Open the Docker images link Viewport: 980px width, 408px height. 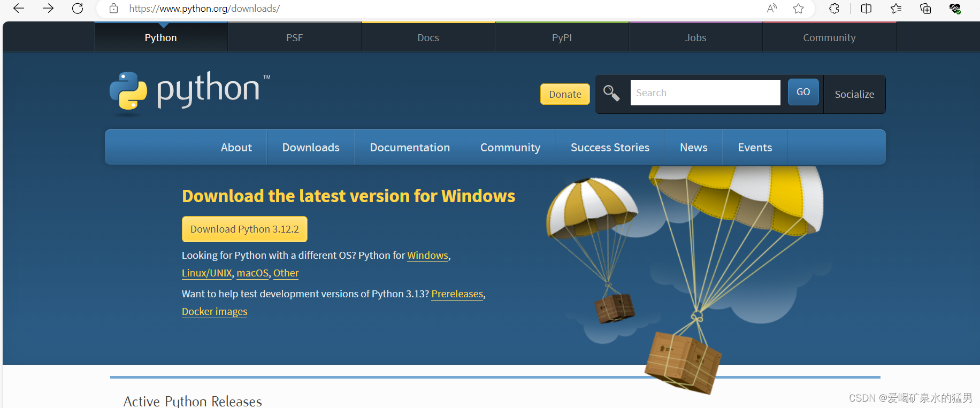215,311
